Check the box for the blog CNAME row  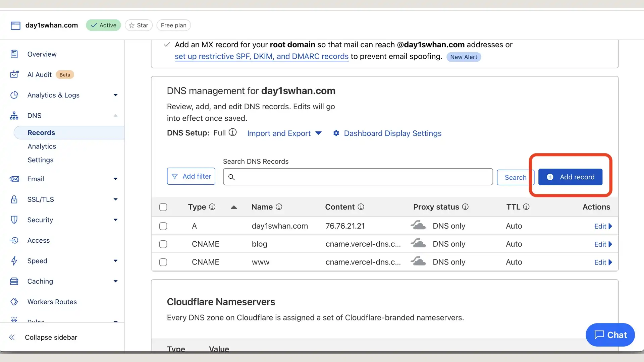click(x=163, y=244)
